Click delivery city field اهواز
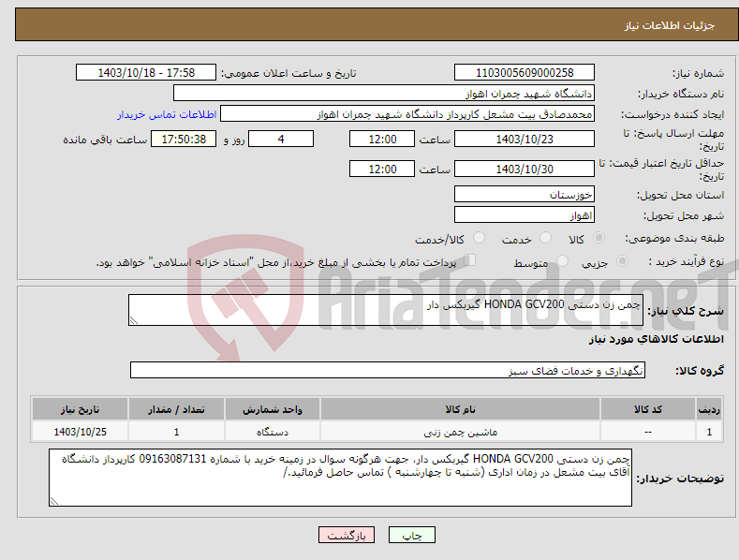 point(525,215)
